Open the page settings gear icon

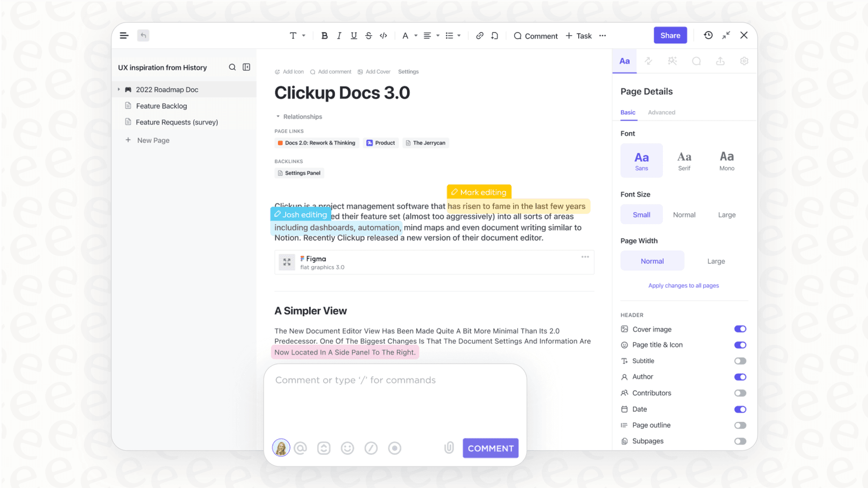click(744, 61)
